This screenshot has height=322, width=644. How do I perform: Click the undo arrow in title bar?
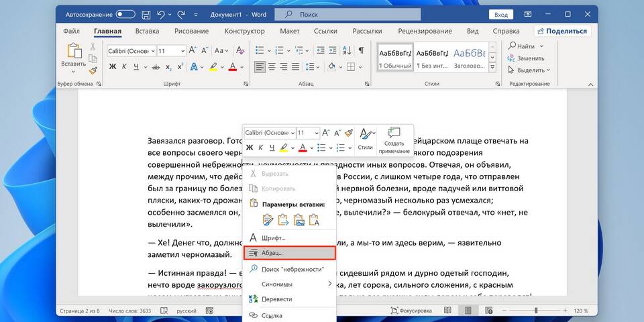[161, 14]
